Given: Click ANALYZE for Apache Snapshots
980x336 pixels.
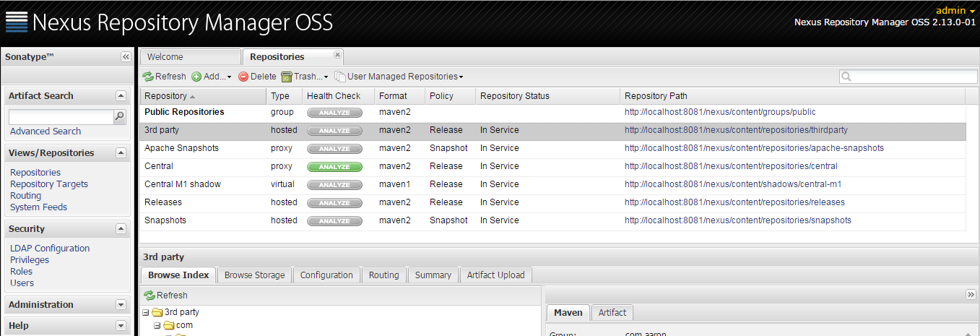Looking at the screenshot, I should point(334,148).
